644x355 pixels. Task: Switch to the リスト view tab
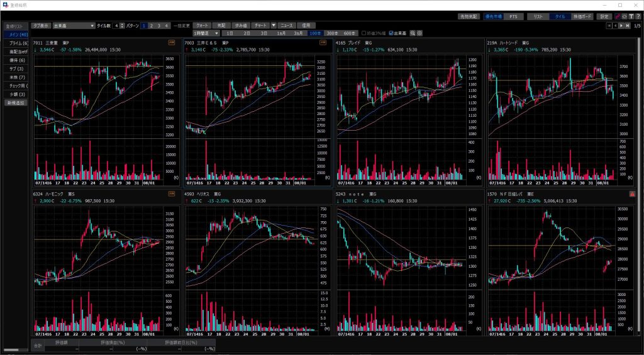(538, 16)
